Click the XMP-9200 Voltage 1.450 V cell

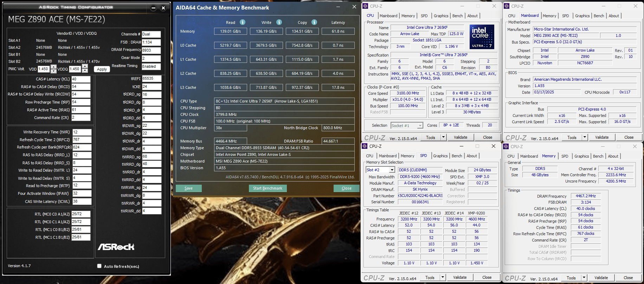click(477, 263)
